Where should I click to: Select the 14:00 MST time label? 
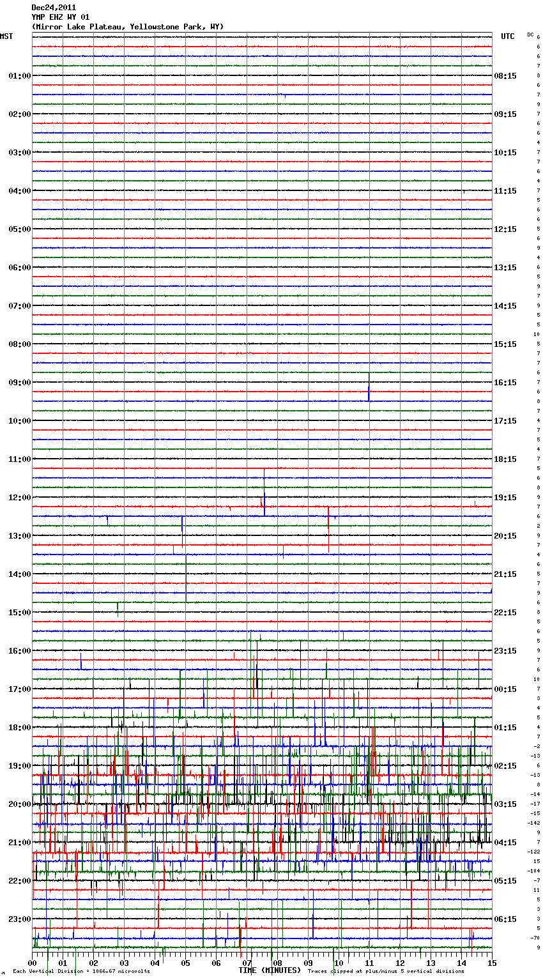pyautogui.click(x=19, y=574)
